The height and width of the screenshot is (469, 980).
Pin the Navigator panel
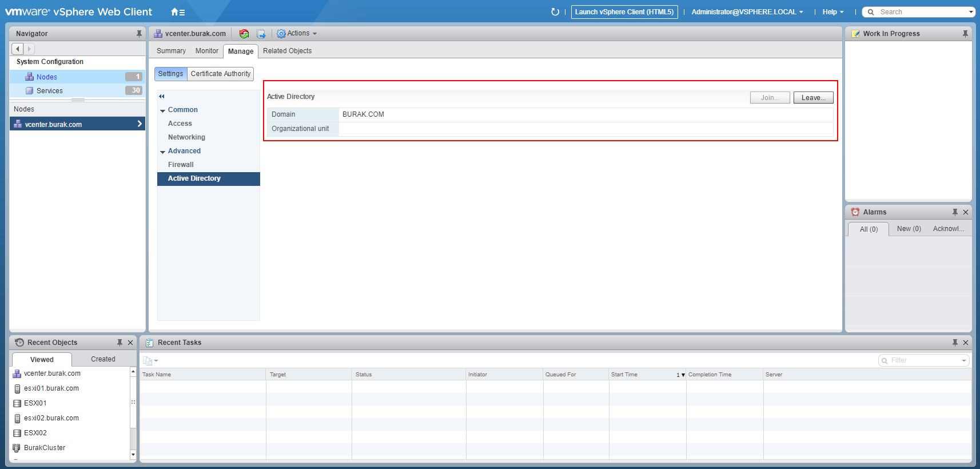[139, 34]
